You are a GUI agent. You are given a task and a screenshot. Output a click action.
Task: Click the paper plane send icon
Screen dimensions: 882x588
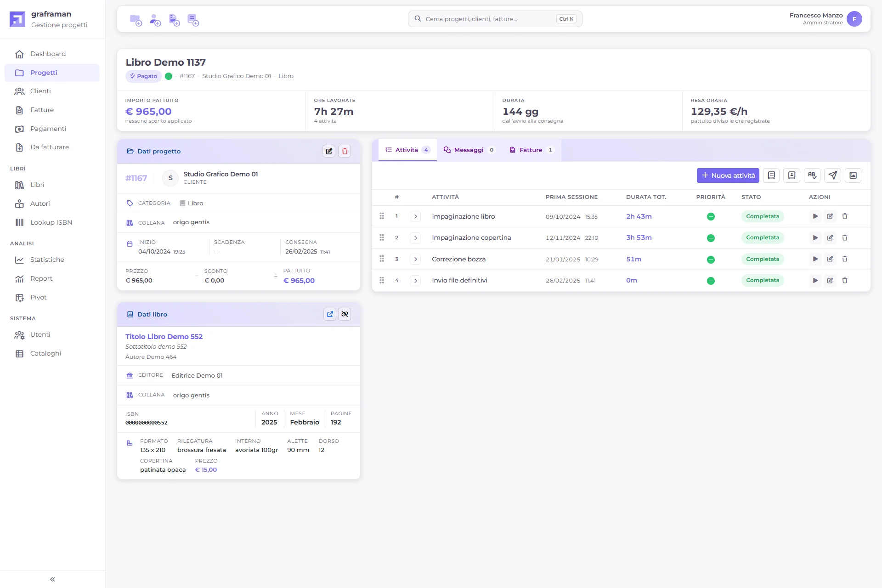pos(833,175)
